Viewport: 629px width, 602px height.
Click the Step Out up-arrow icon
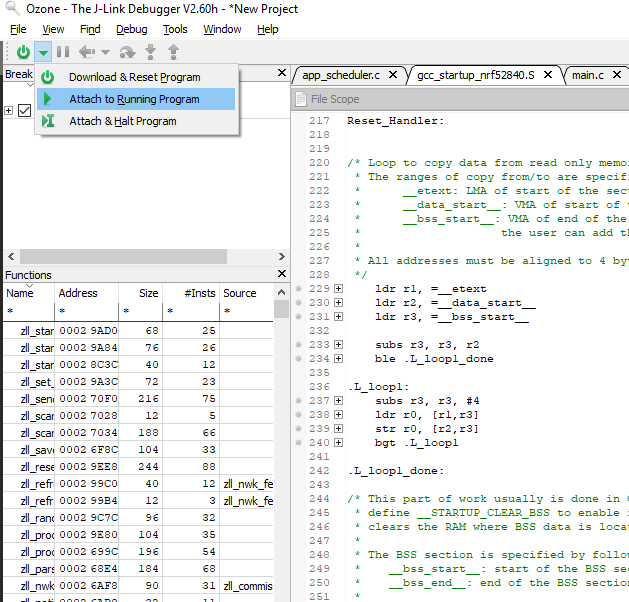[173, 52]
